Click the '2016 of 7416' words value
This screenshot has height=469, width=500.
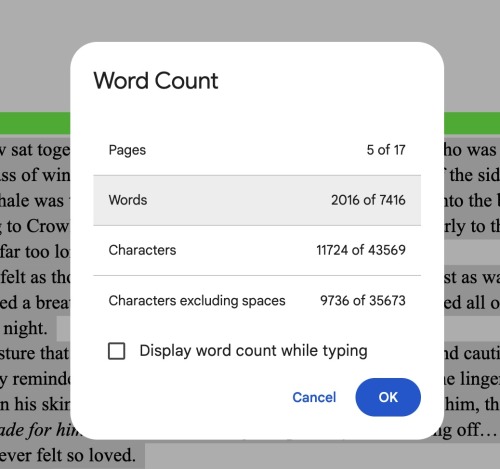[368, 200]
